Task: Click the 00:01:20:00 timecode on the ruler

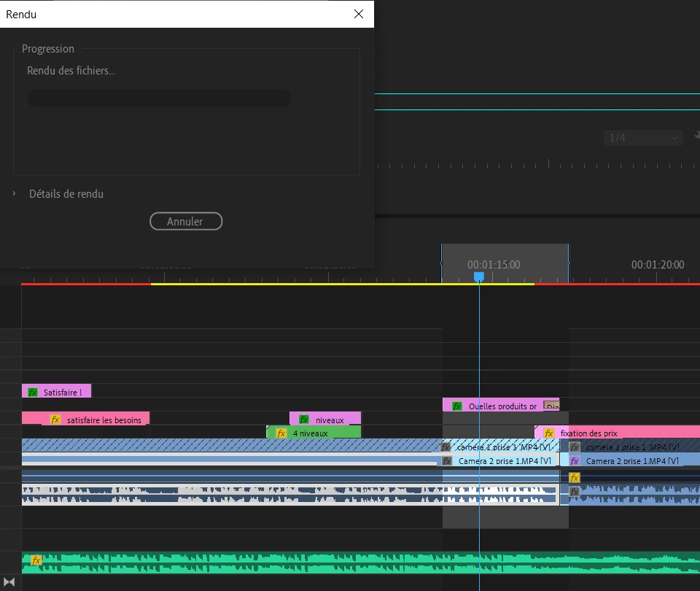Action: pos(658,264)
